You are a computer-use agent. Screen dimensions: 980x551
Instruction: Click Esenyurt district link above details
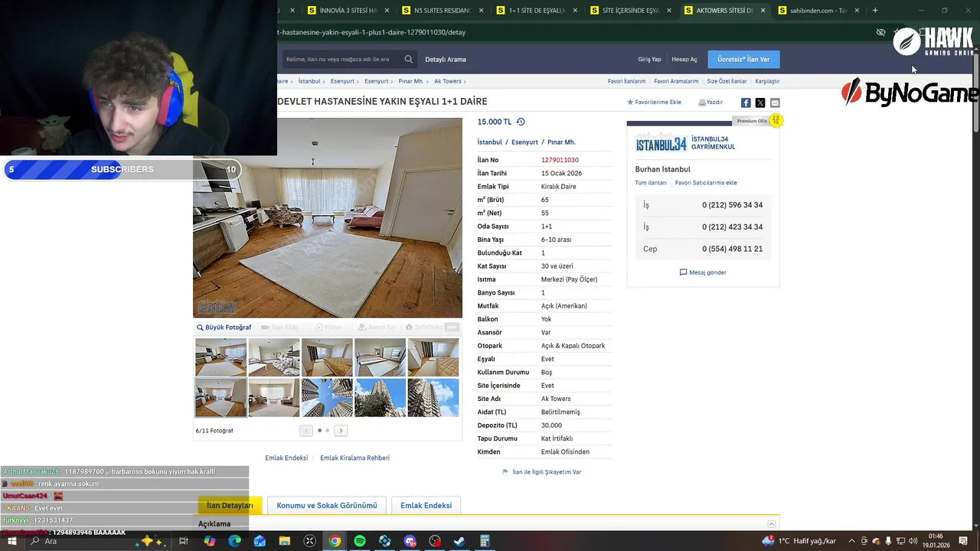coord(524,142)
